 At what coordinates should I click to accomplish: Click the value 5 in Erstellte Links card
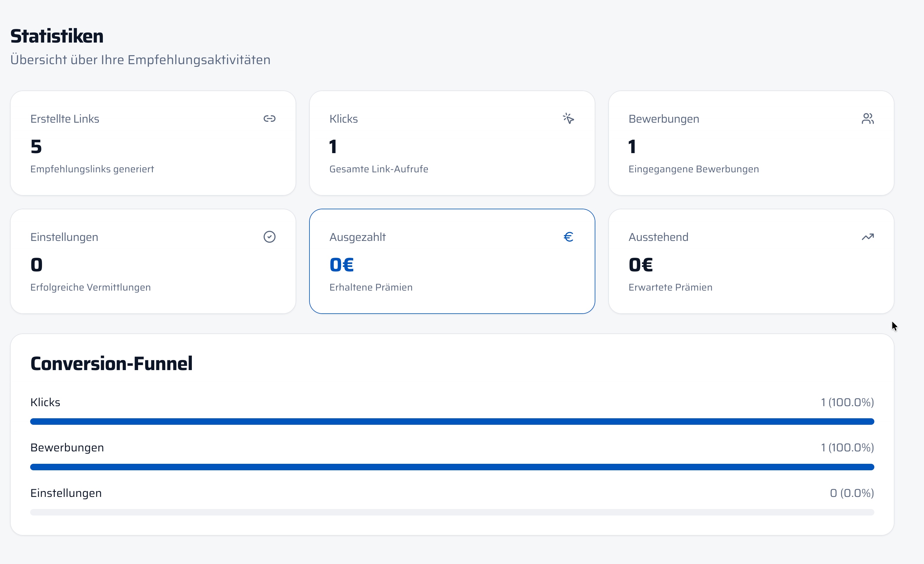(36, 147)
